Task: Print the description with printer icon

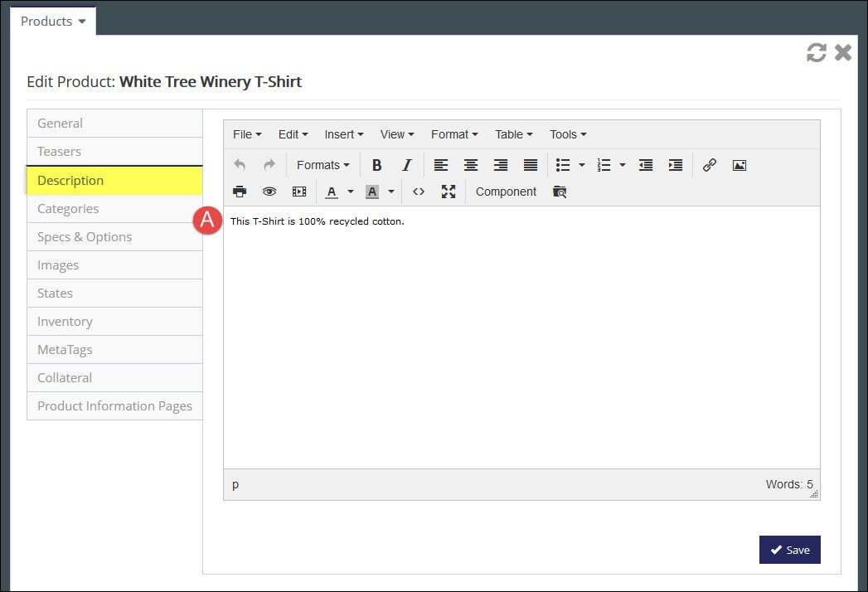Action: [x=240, y=192]
